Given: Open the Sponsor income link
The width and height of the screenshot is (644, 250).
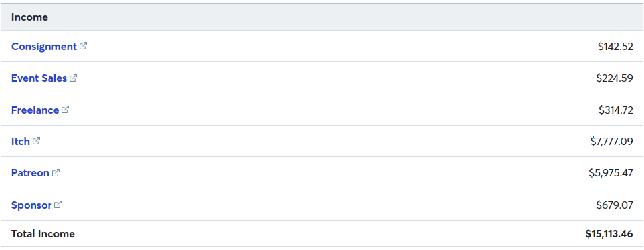Looking at the screenshot, I should tap(31, 205).
